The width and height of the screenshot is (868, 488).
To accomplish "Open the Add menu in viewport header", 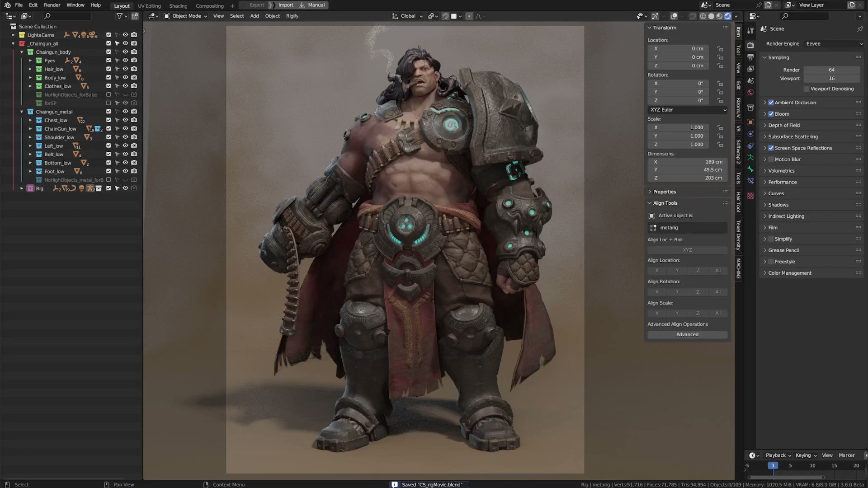I will tap(255, 16).
